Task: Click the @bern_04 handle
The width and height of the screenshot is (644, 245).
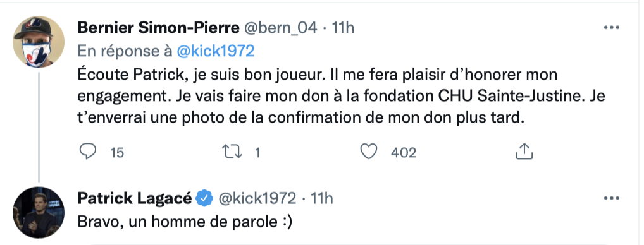Action: click(x=281, y=28)
